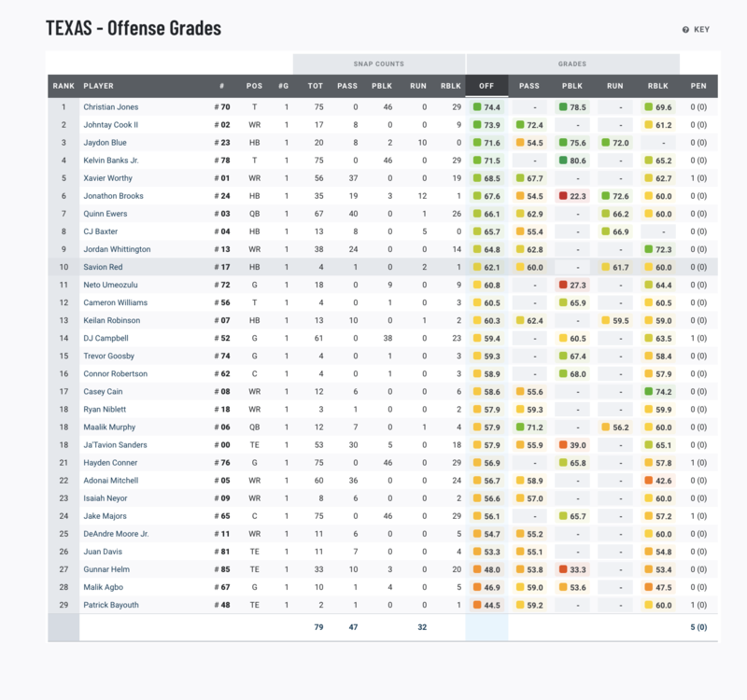This screenshot has width=747, height=700.
Task: Open Christian Jones player page
Action: pos(110,107)
